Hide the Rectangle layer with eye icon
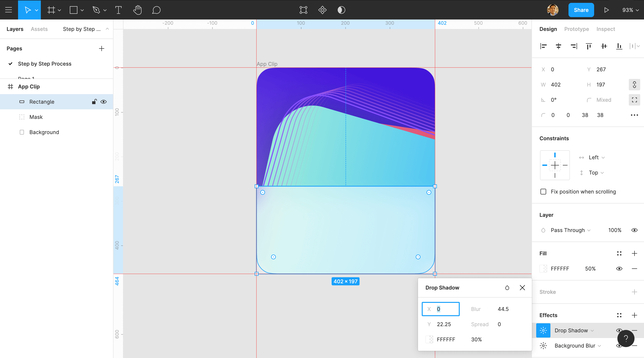Viewport: 644px width, 358px height. [104, 102]
